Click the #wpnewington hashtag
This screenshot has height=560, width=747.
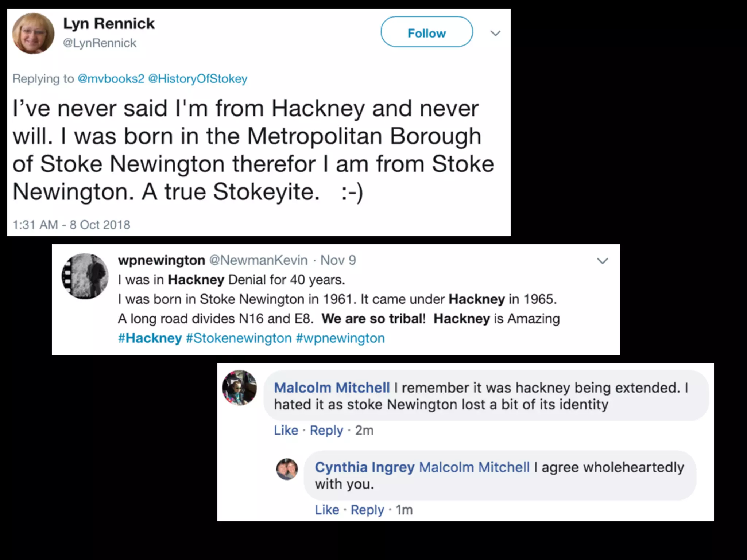[340, 338]
